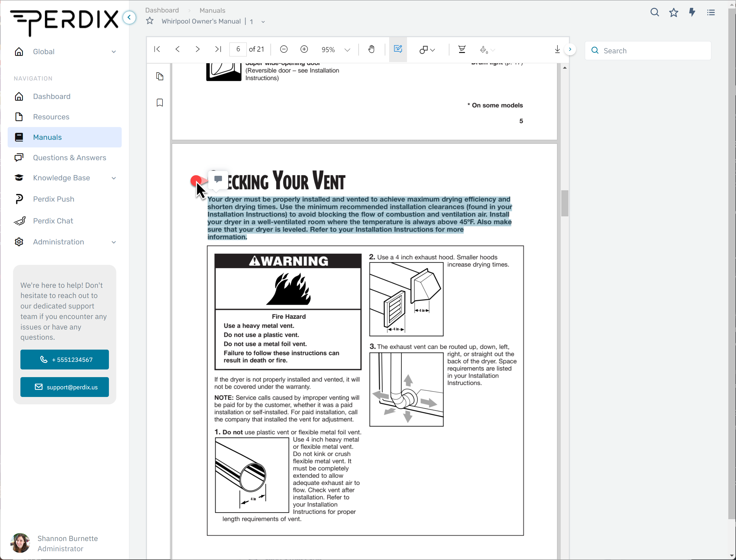This screenshot has height=560, width=736.
Task: Call support number +5551234567
Action: (x=65, y=359)
